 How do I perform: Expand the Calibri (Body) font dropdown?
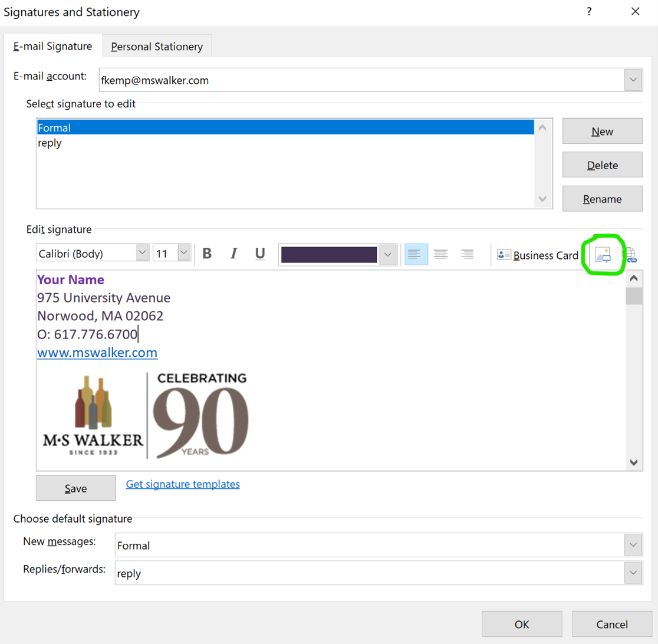142,254
